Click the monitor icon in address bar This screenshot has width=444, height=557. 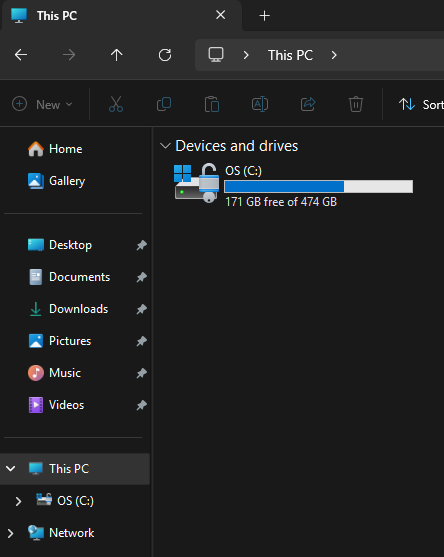[216, 55]
